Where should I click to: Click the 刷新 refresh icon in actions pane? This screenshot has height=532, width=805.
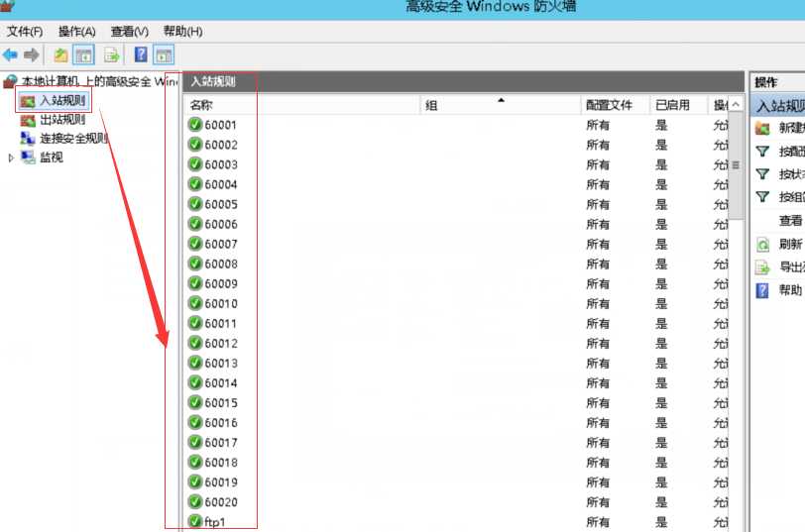(763, 245)
